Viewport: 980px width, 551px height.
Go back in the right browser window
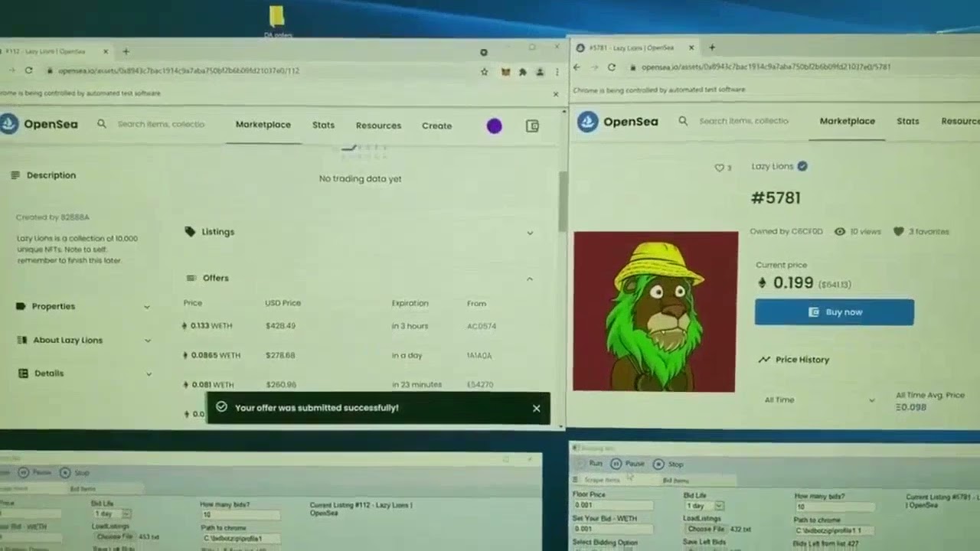[577, 67]
